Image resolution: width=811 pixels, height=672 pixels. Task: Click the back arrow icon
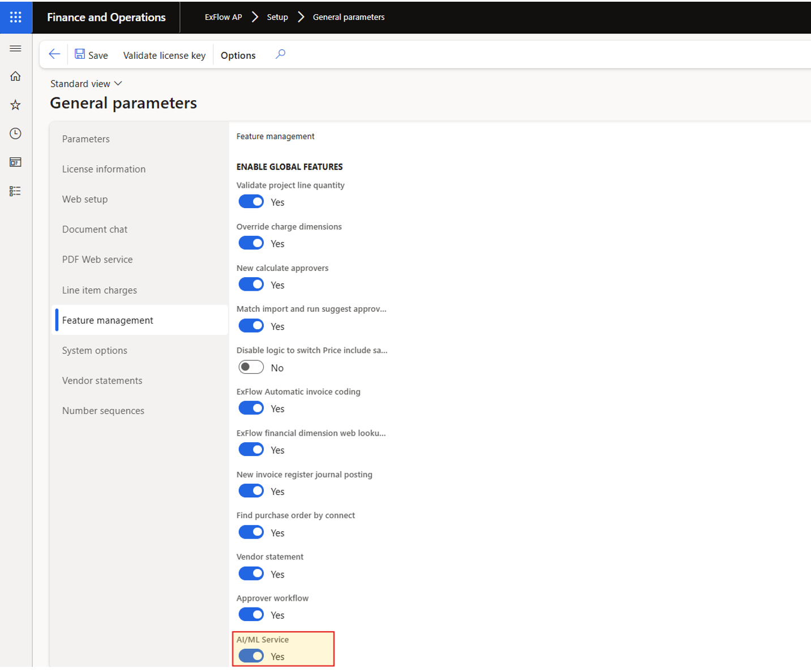54,54
